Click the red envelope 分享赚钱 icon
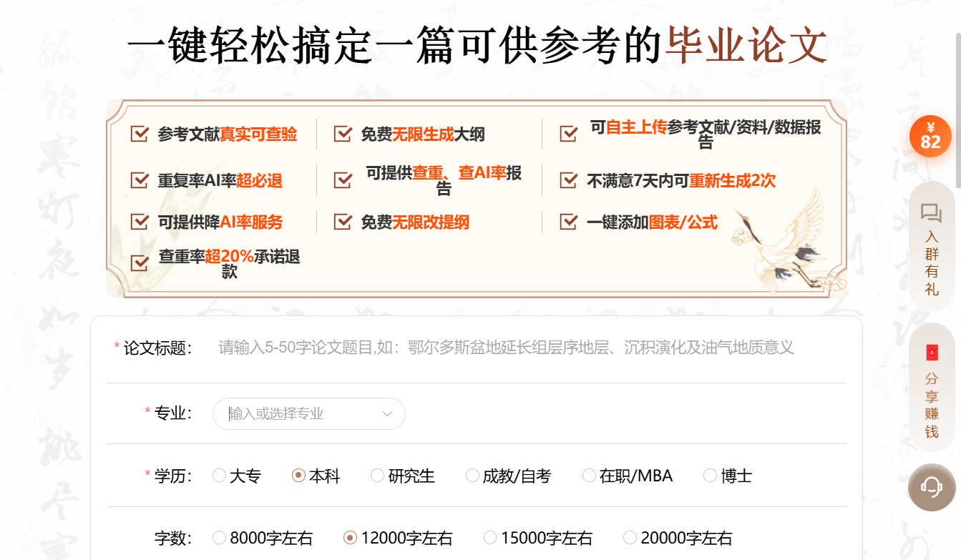 pyautogui.click(x=932, y=352)
